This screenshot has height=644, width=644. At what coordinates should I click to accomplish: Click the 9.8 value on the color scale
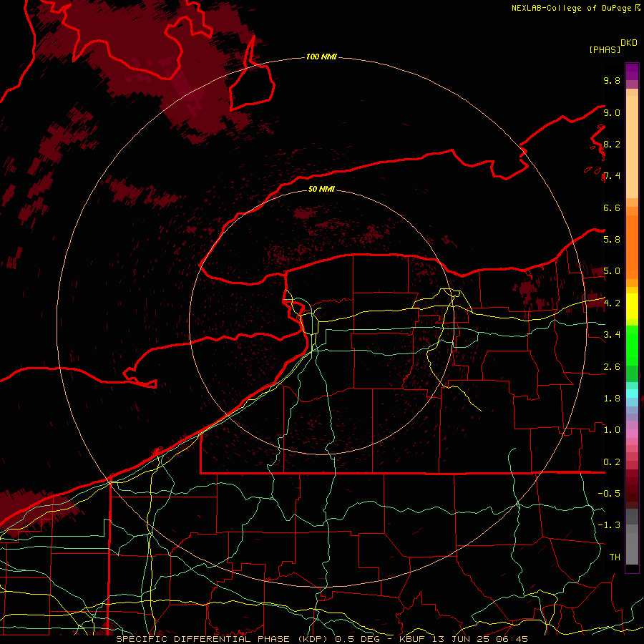coord(612,80)
